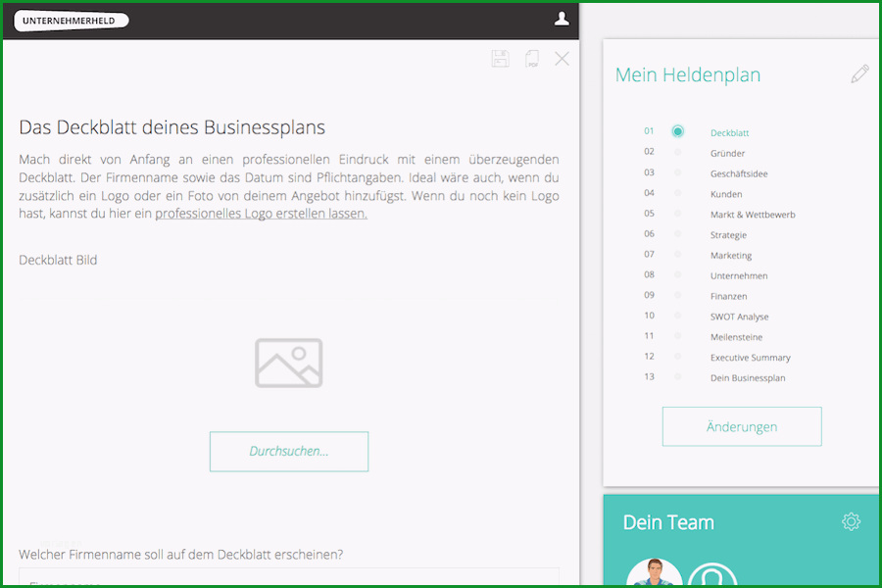Open Dein Team settings gear

851,521
